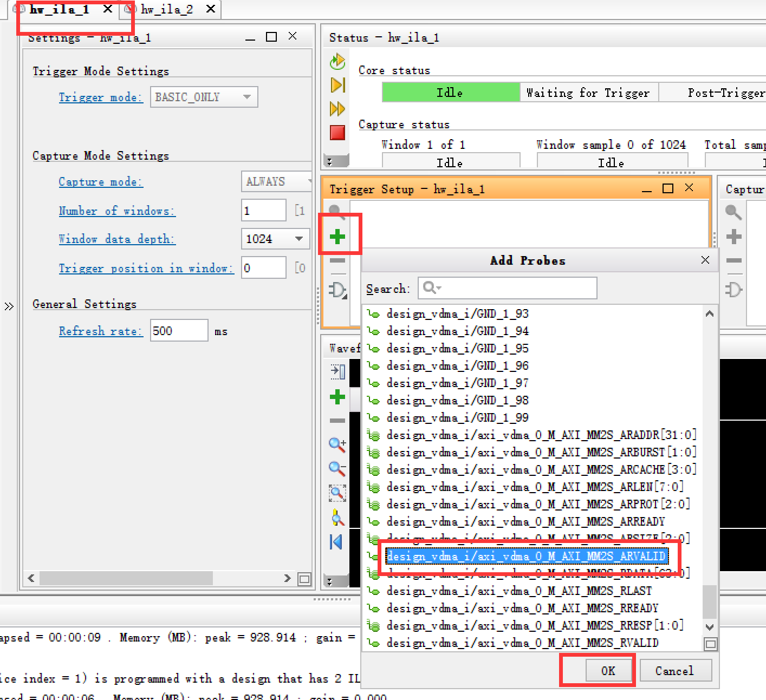Open the Capture mode link
Screen dimensions: 766x700
[x=101, y=182]
